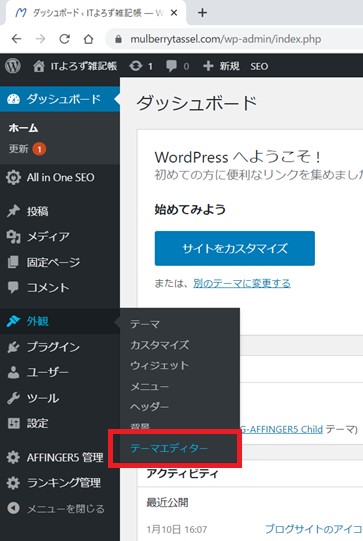Click the speech bubble icon beside コメント

13,287
